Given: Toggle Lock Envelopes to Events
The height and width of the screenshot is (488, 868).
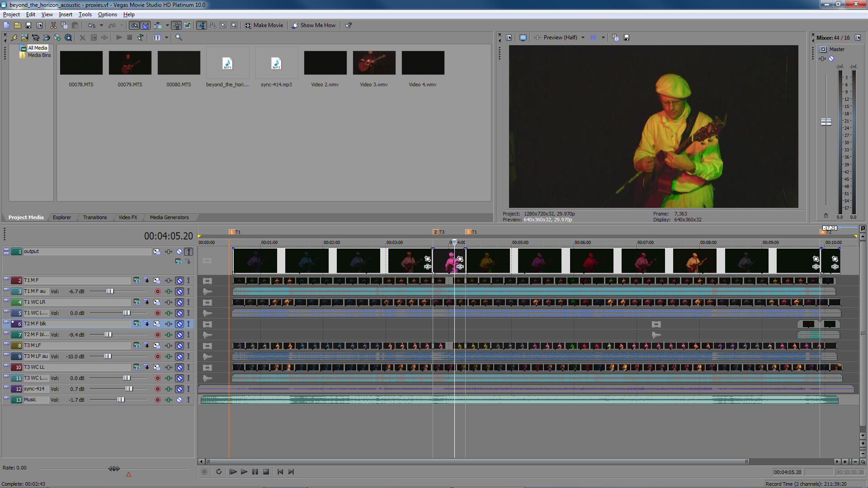Looking at the screenshot, I should click(x=177, y=25).
